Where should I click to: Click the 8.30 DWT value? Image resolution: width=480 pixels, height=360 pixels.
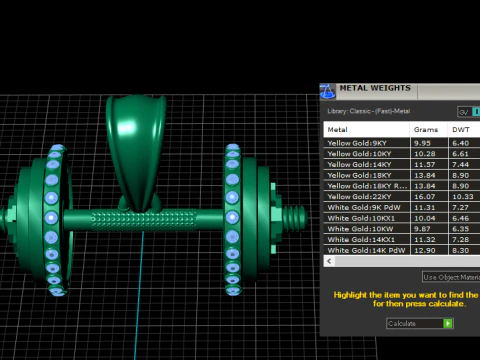point(461,250)
